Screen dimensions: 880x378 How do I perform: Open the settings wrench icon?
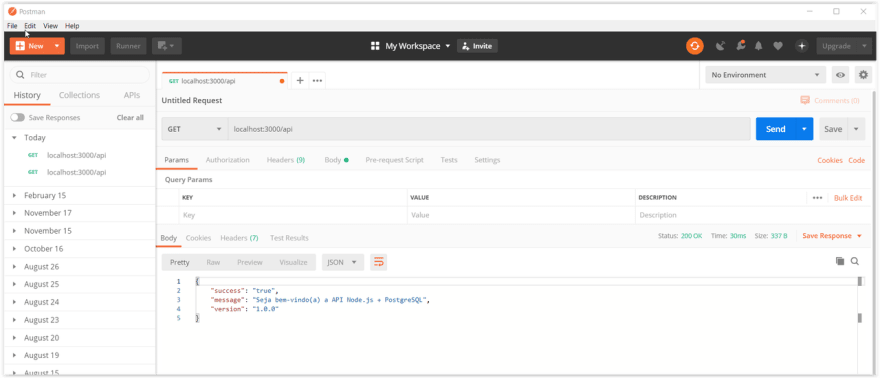(741, 46)
